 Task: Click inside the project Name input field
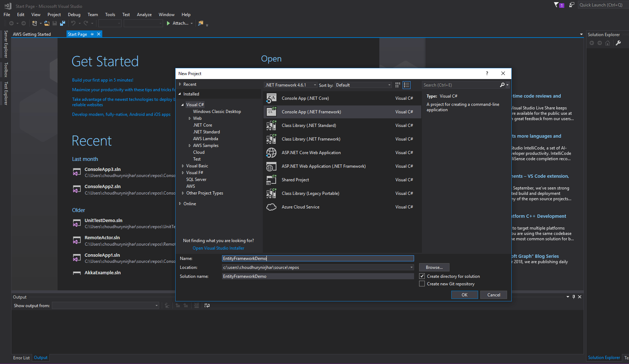coord(318,258)
